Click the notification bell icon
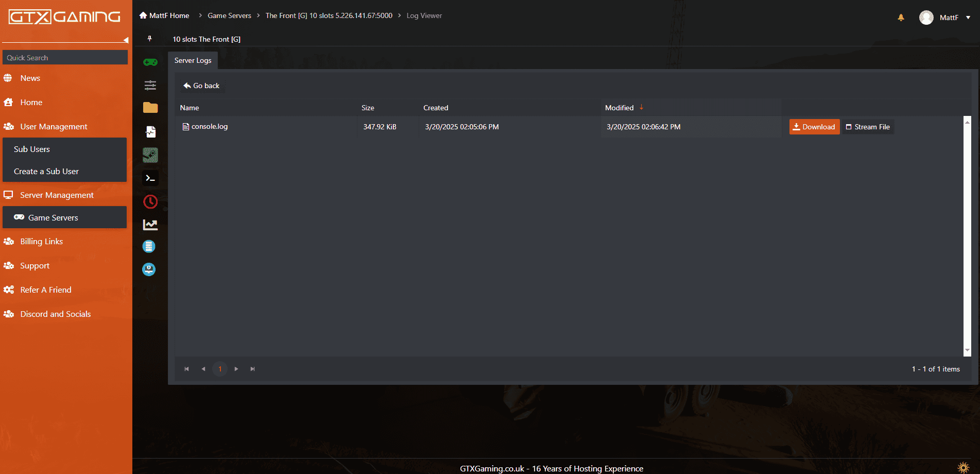Image resolution: width=980 pixels, height=474 pixels. 901,18
